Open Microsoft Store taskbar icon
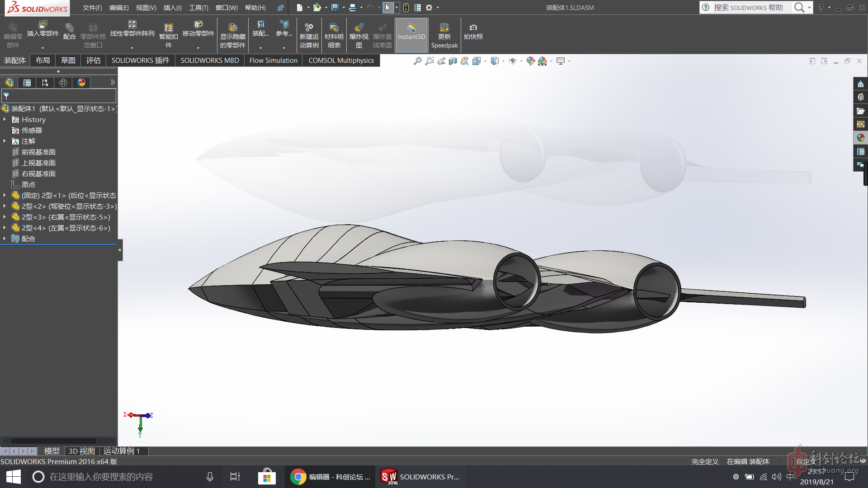Image resolution: width=868 pixels, height=488 pixels. point(267,477)
